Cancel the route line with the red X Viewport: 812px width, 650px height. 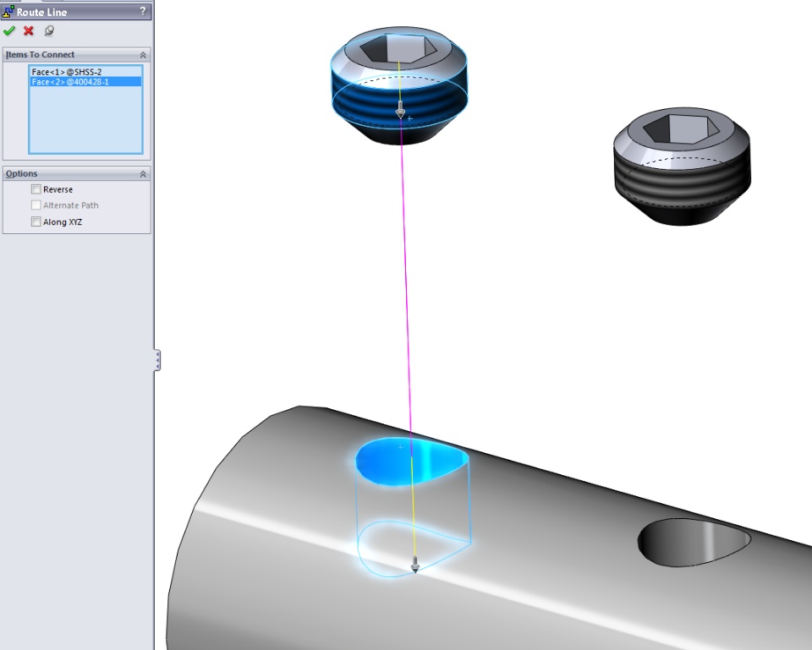29,31
